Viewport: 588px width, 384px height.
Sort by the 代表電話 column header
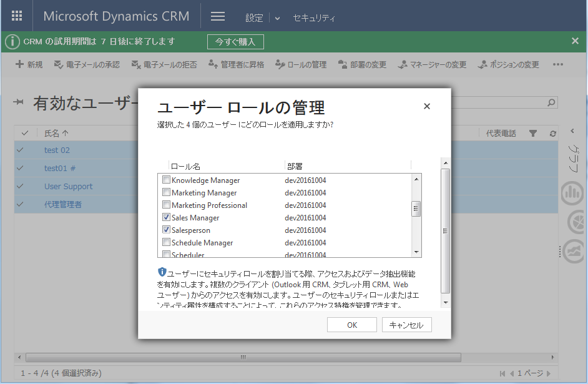point(501,133)
